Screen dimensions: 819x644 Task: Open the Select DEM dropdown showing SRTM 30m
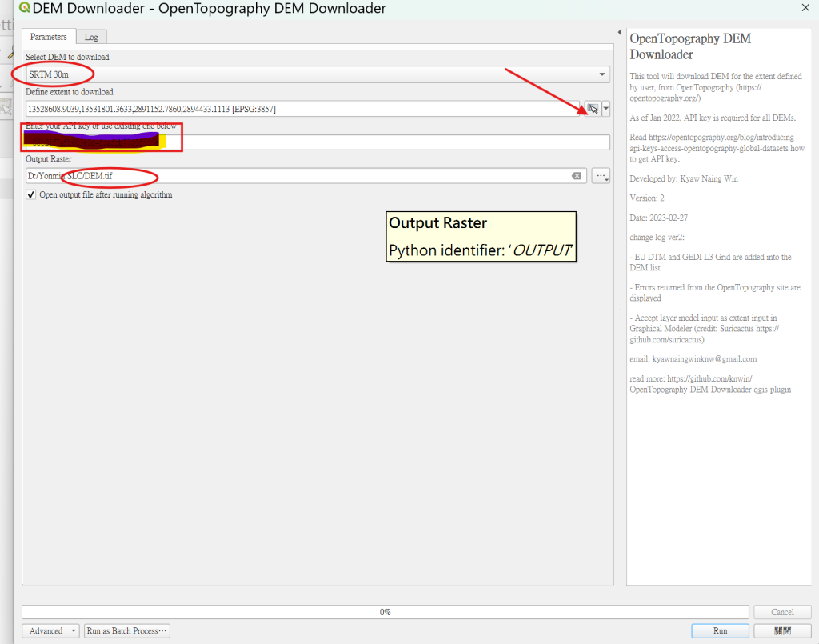(x=318, y=74)
